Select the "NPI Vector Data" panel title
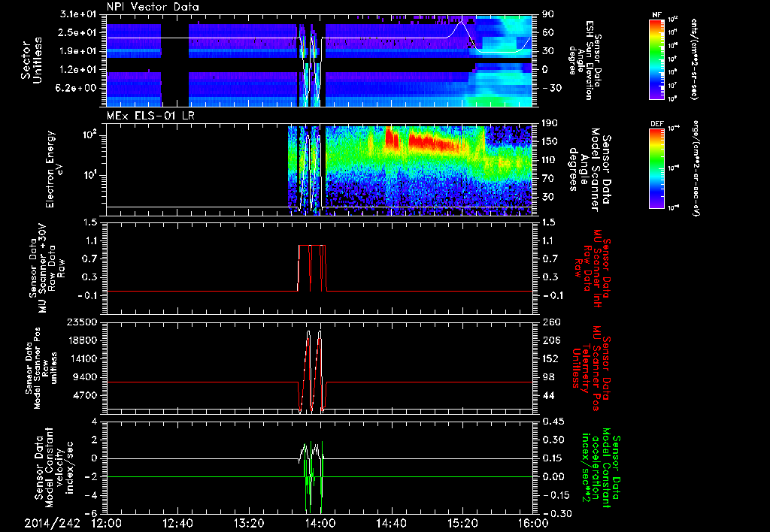Image resolution: width=770 pixels, height=532 pixels. (x=153, y=7)
